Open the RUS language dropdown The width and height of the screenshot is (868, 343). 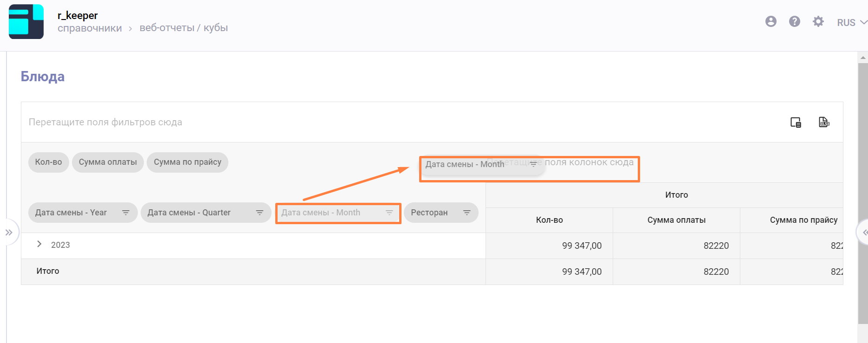(x=851, y=23)
